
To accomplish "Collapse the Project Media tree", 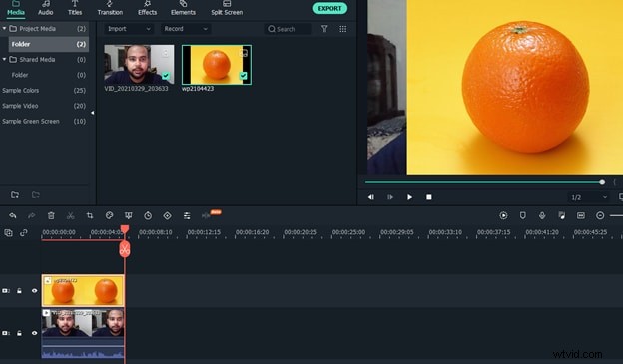I will coord(4,29).
